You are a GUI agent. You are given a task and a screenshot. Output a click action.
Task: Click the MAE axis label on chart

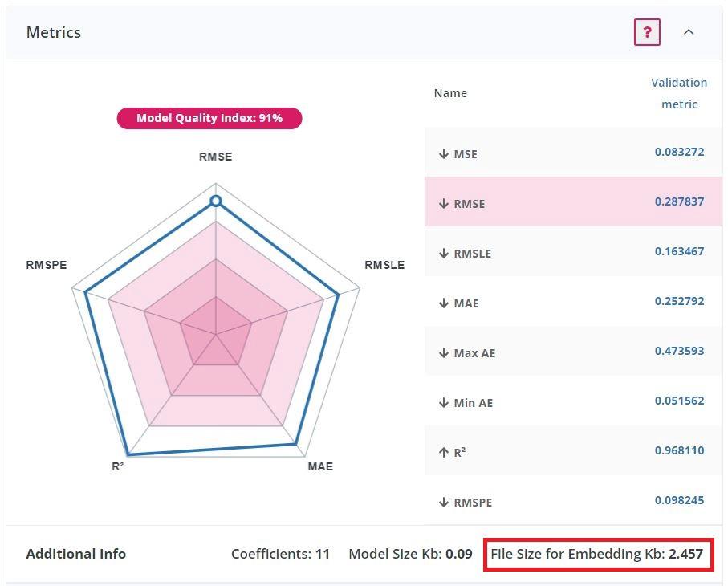(x=320, y=466)
